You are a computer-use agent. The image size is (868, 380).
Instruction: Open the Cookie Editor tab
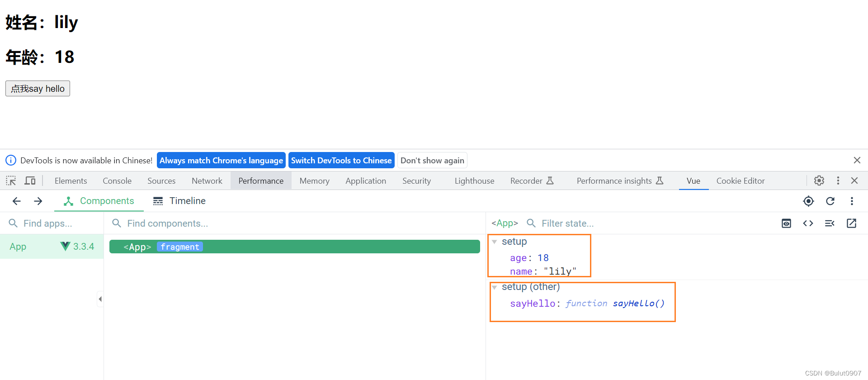[x=741, y=181]
